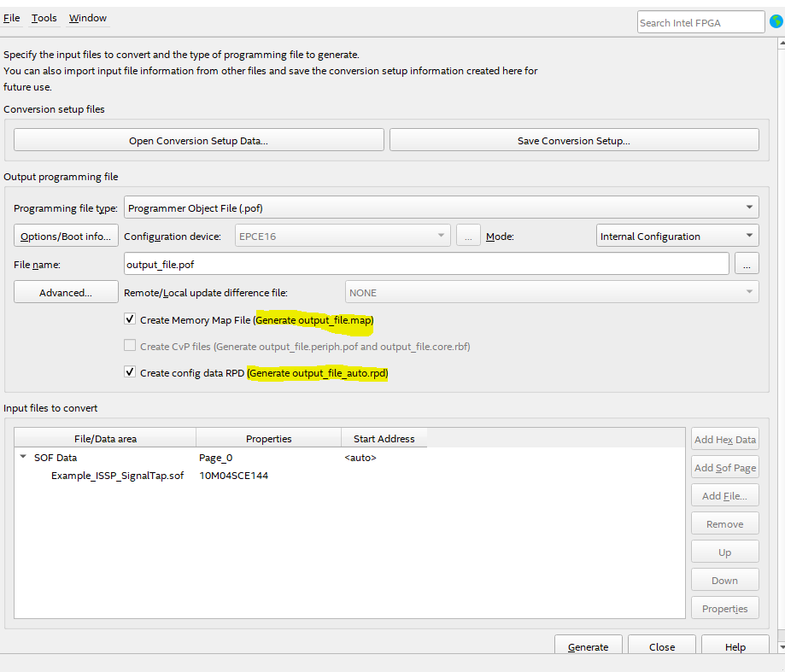Click the 10M04SCE144 device text

coord(233,476)
